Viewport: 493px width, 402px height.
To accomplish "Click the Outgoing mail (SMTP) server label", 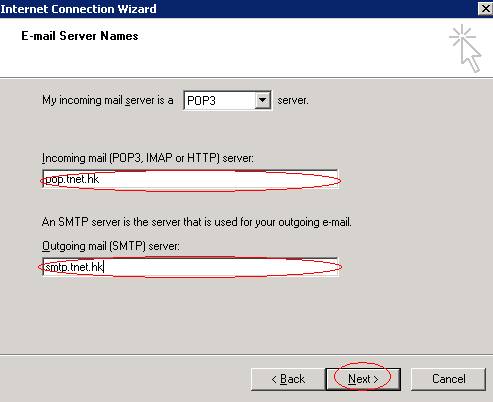I will [x=111, y=246].
